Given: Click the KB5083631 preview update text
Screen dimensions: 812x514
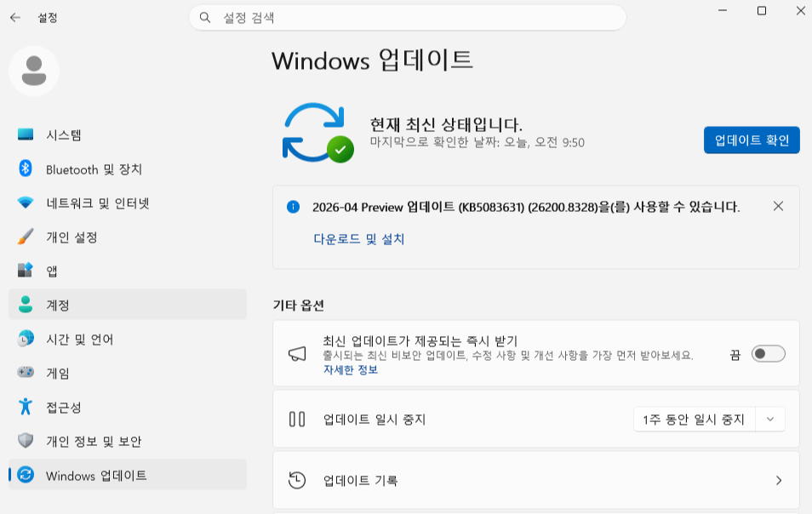Looking at the screenshot, I should 526,207.
